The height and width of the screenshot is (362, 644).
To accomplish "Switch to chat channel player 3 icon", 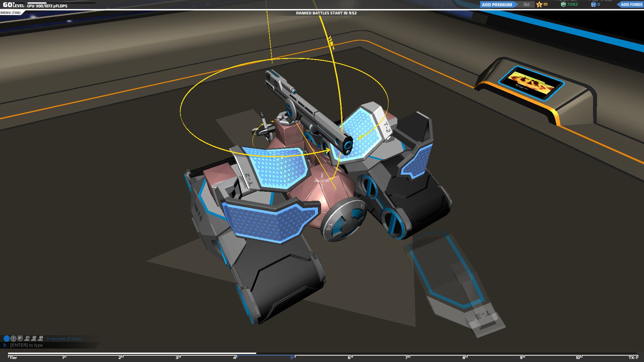I will tap(41, 339).
